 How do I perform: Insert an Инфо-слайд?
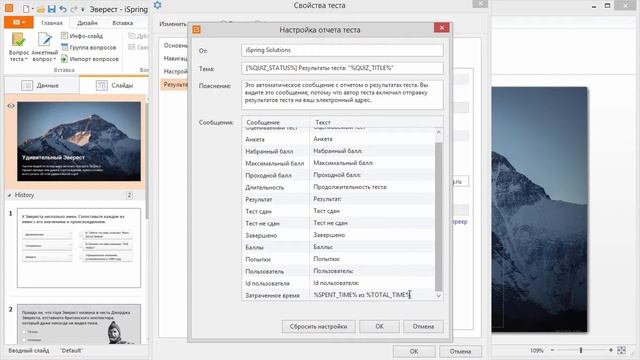point(82,36)
